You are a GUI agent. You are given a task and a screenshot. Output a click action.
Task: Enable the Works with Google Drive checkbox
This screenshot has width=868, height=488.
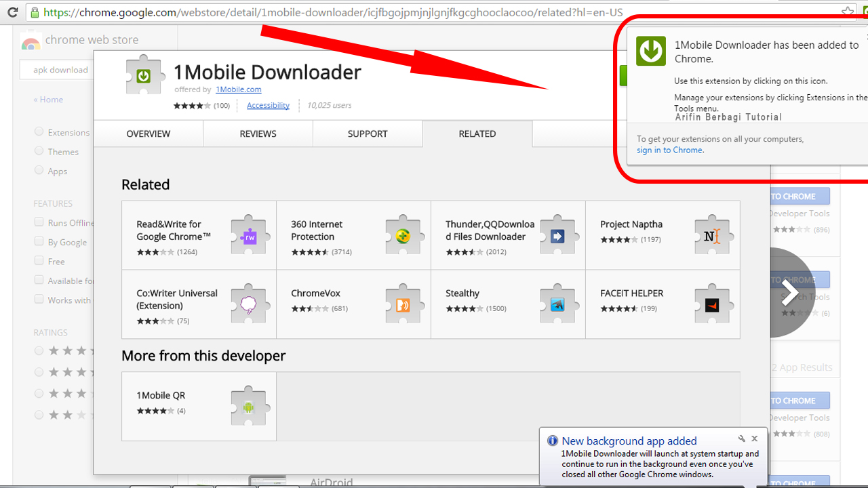(x=39, y=299)
